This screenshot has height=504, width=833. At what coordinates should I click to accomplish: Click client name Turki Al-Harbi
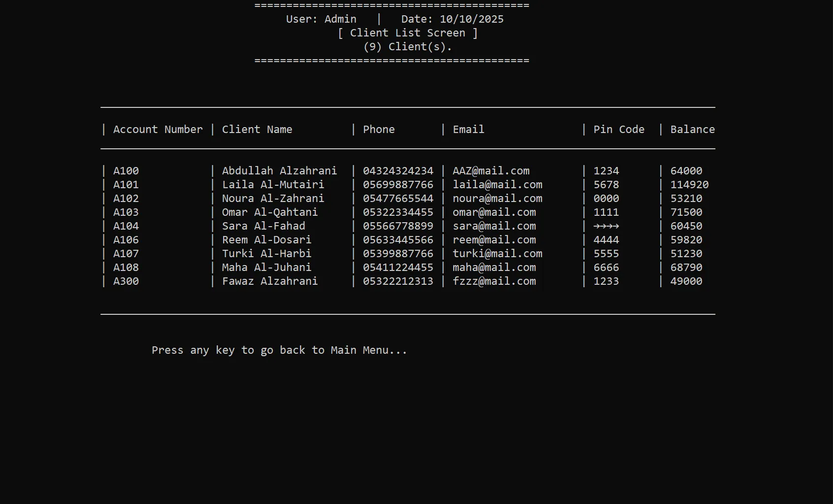pyautogui.click(x=267, y=254)
